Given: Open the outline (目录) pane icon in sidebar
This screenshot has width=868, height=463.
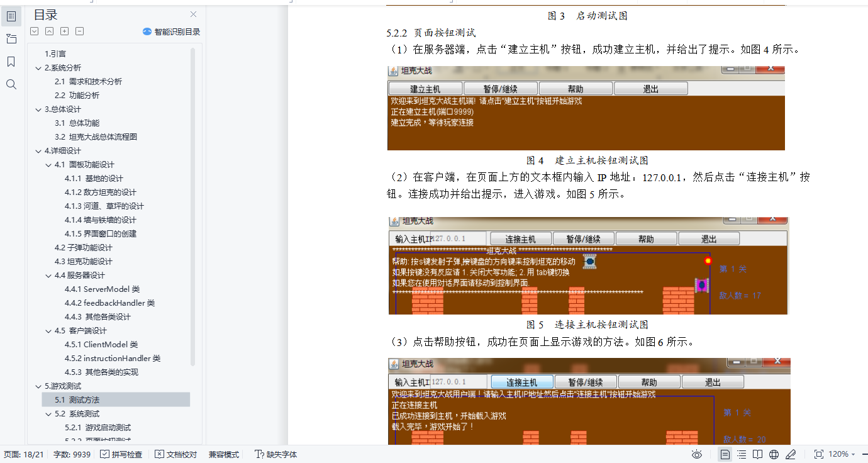Looking at the screenshot, I should click(11, 16).
